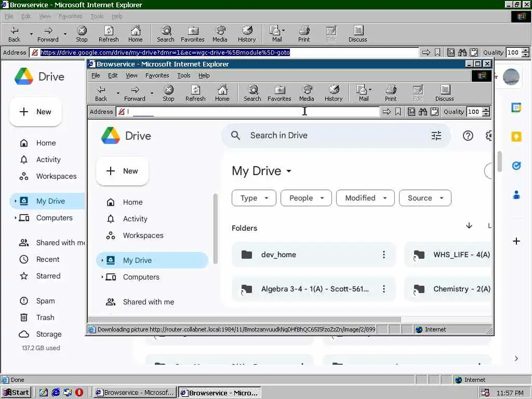
Task: Click Media in the front window toolbar
Action: [x=307, y=94]
